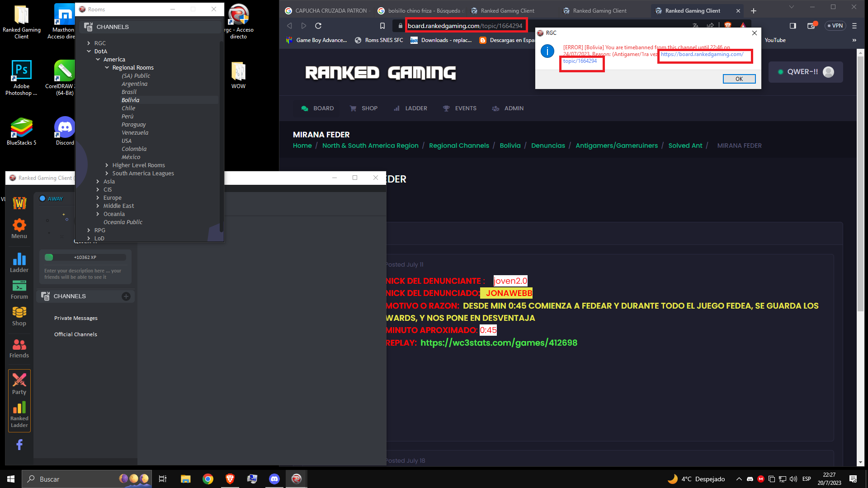Click browser back arrow
This screenshot has height=488, width=868.
click(289, 26)
